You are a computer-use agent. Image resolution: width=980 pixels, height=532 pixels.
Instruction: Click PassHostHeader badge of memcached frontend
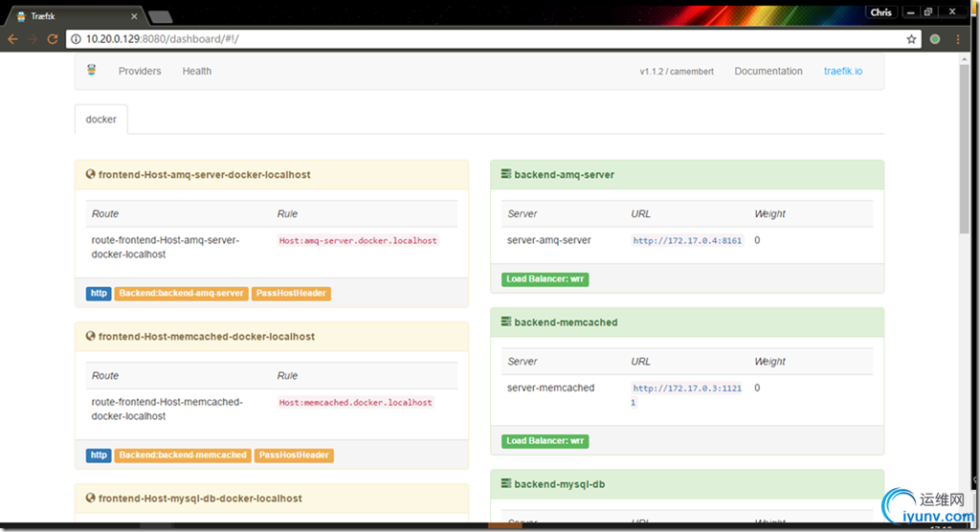(294, 455)
